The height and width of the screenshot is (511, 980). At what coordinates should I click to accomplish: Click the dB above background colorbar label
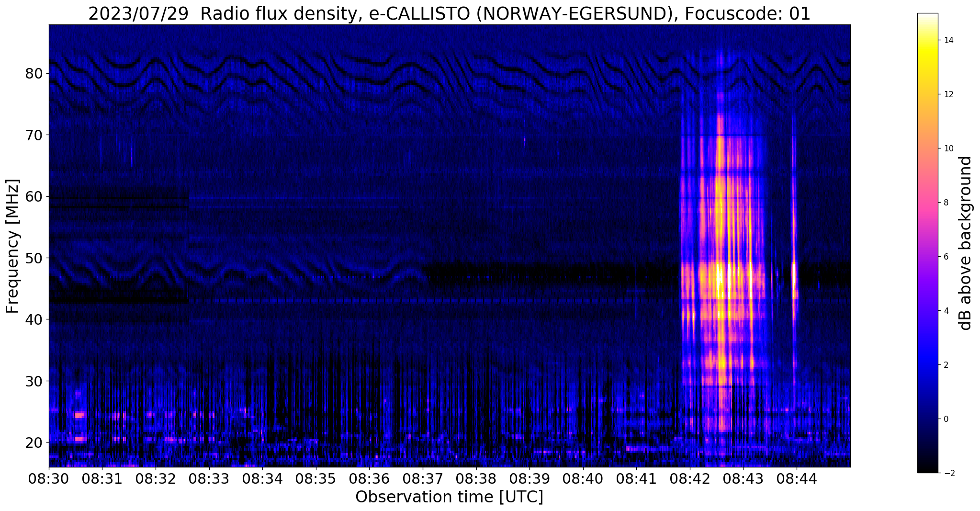point(966,243)
